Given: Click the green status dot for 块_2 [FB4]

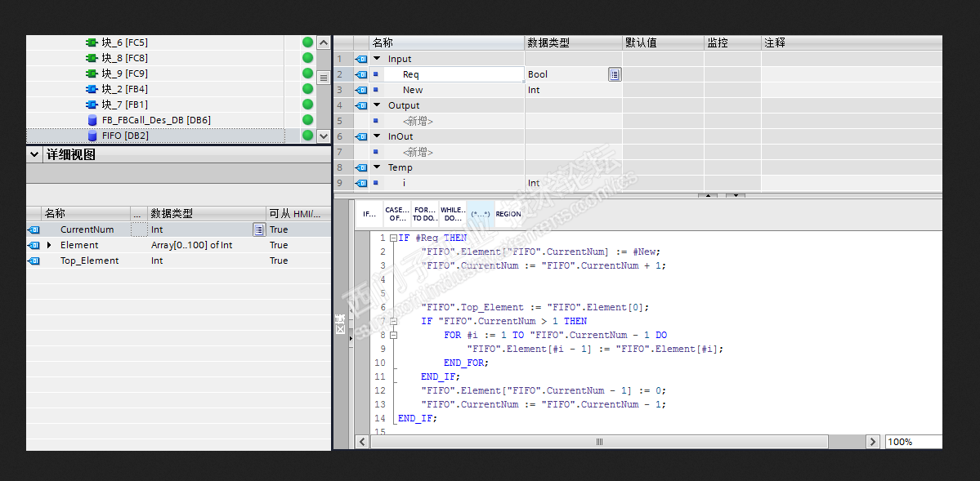Looking at the screenshot, I should (x=307, y=89).
